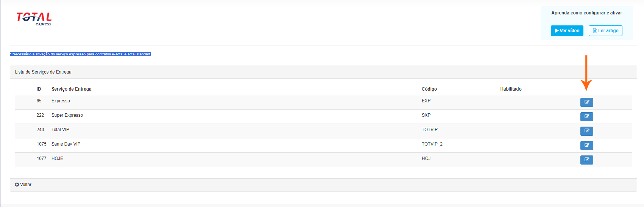The height and width of the screenshot is (207, 644).
Task: Open the edit button for Super Expresso
Action: [586, 116]
